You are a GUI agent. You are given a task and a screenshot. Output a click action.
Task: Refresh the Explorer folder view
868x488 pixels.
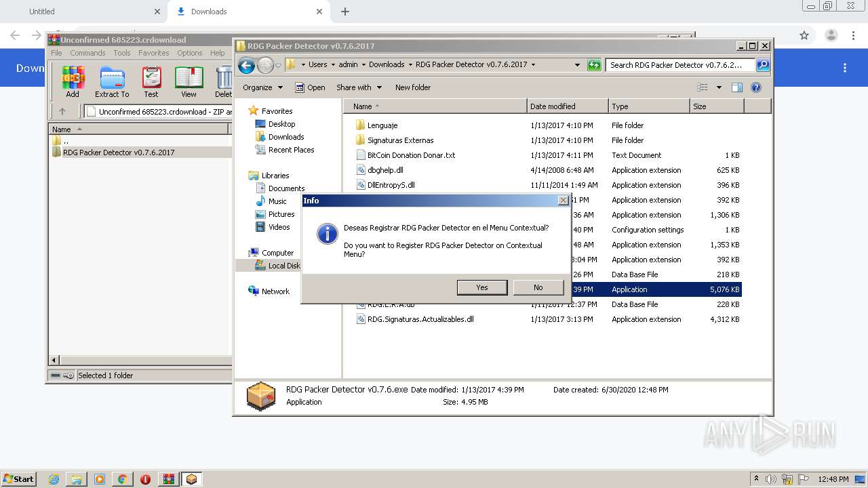point(594,65)
